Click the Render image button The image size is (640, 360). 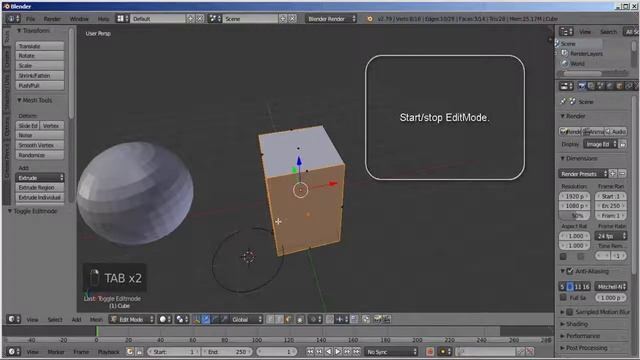click(570, 131)
